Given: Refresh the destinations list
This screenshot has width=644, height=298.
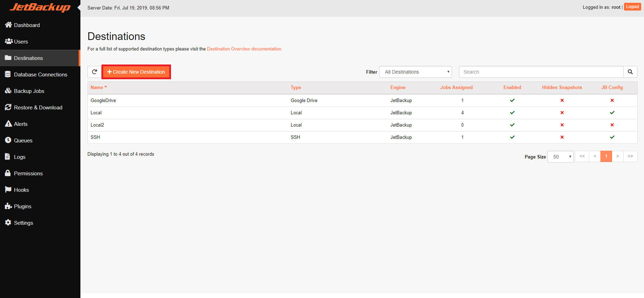Looking at the screenshot, I should [94, 72].
